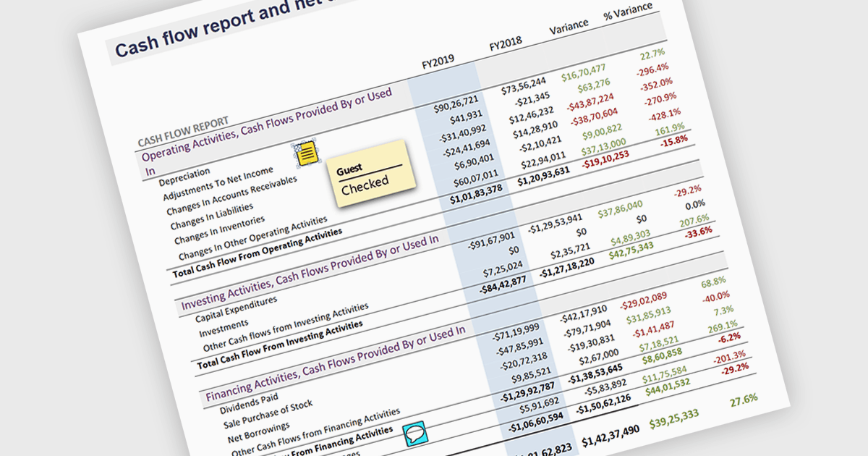Click the 27.6% bottom variance value
The image size is (868, 456).
744,399
